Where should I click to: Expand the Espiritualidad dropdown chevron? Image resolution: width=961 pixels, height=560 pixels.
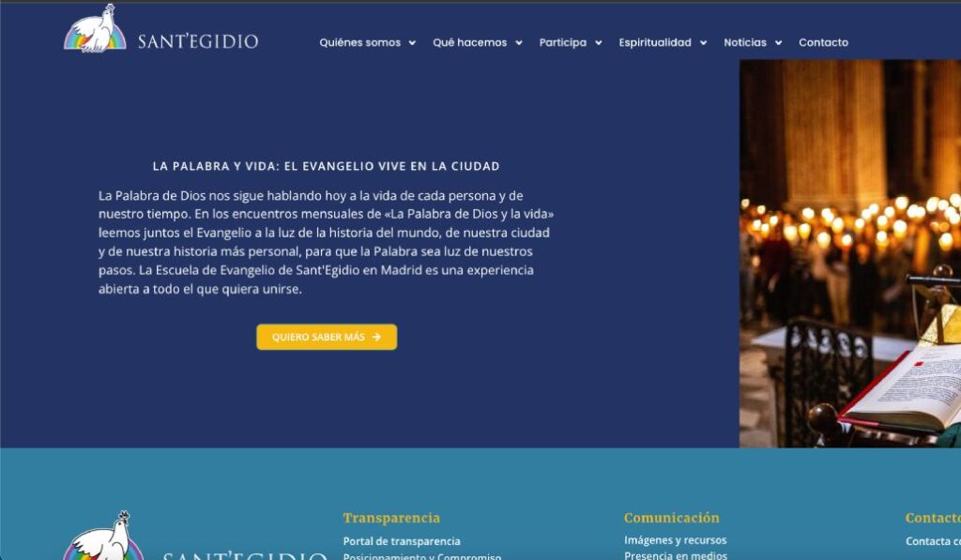[x=704, y=43]
